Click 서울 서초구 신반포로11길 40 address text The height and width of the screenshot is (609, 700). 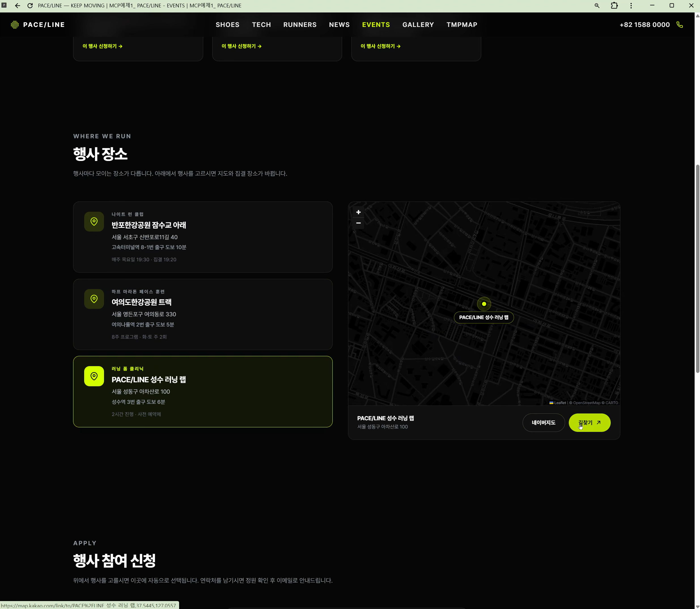(x=145, y=237)
